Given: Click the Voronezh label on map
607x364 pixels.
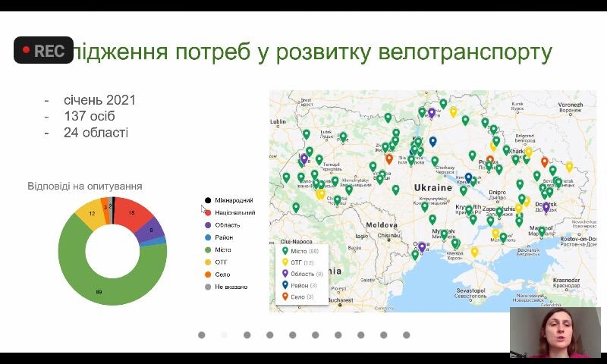Looking at the screenshot, I should pyautogui.click(x=571, y=105).
